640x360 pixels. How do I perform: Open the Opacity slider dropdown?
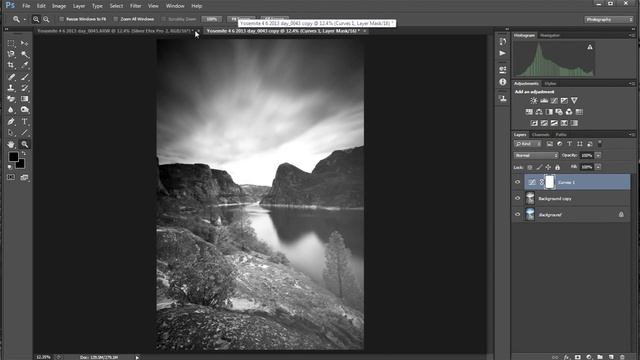[x=598, y=156]
